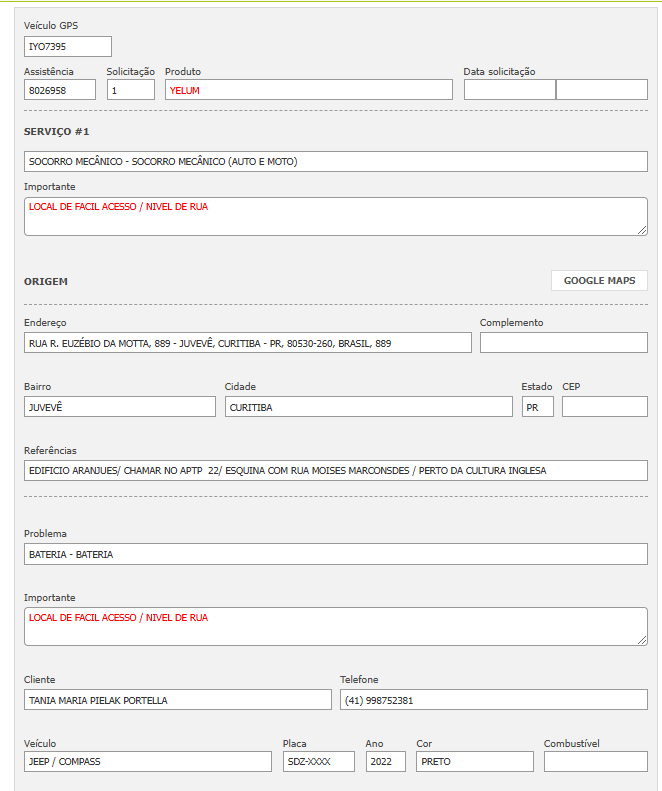Click the Endereço address field
The height and width of the screenshot is (791, 662).
(x=247, y=343)
